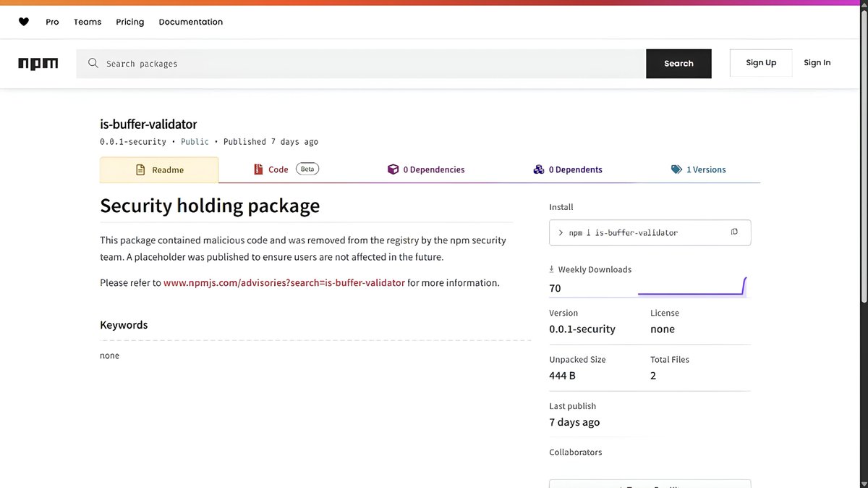Click the Readme file icon
This screenshot has width=868, height=488.
click(141, 170)
